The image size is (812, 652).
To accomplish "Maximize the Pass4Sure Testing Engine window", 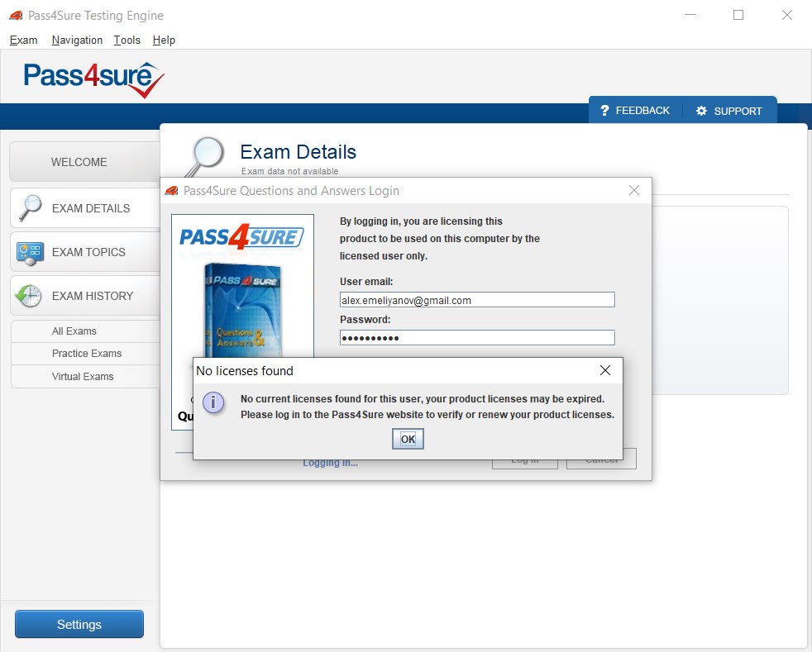I will 738,15.
